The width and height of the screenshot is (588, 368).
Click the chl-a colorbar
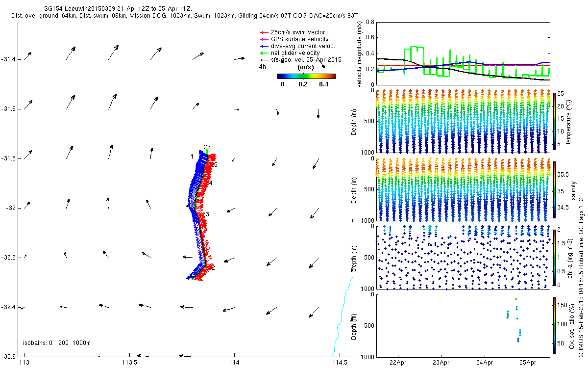pos(554,257)
